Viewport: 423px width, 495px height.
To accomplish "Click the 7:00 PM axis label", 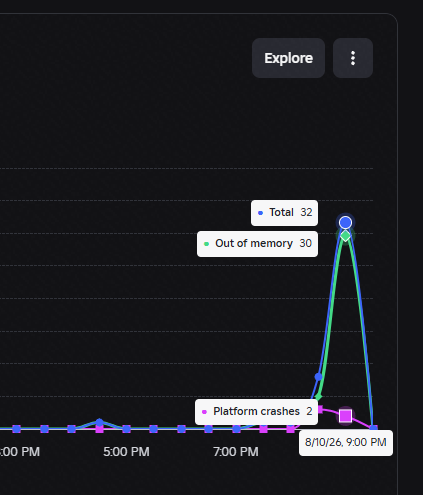I will (236, 452).
